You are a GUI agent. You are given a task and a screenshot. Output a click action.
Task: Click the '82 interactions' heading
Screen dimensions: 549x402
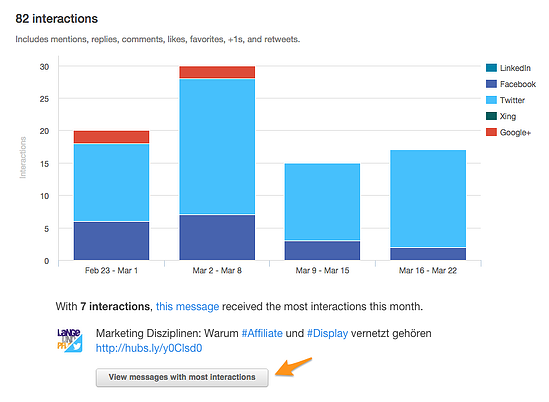pos(57,19)
